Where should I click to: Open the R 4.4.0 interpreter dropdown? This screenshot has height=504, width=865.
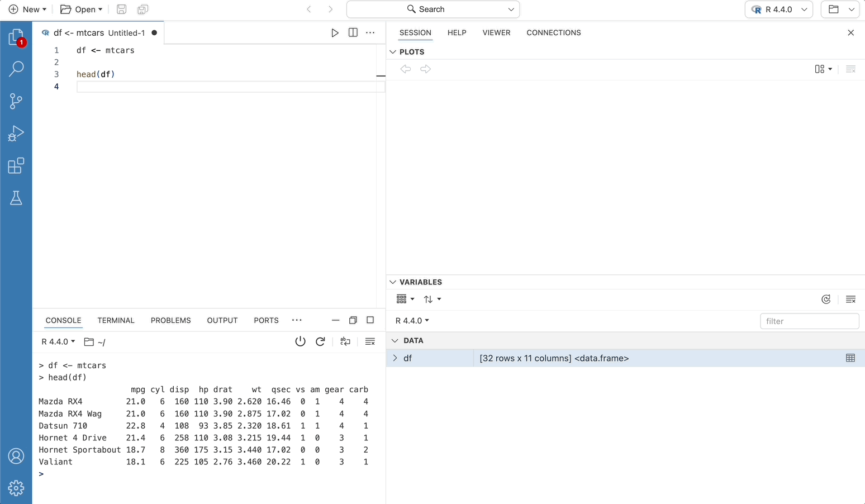pyautogui.click(x=778, y=9)
